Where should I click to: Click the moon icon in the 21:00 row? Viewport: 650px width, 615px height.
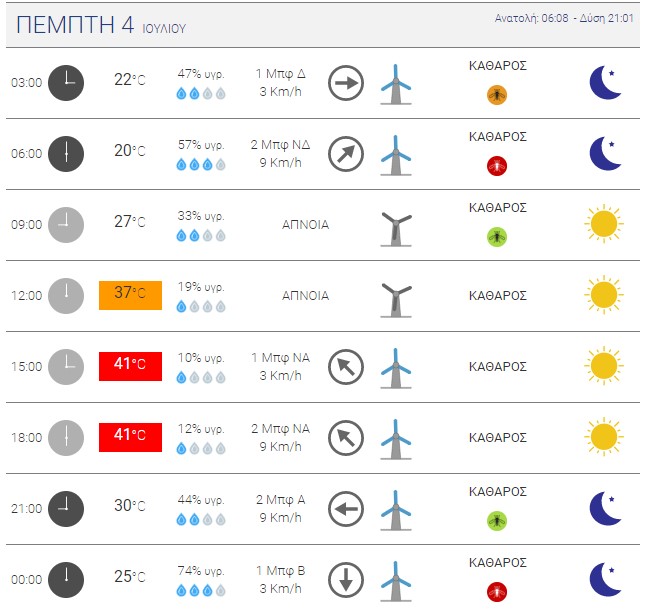(x=604, y=508)
